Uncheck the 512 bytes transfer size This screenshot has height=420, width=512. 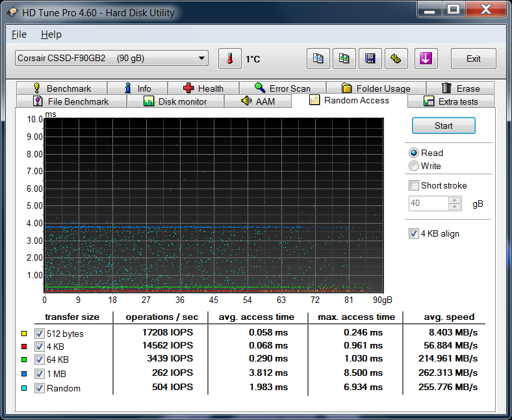pyautogui.click(x=39, y=334)
